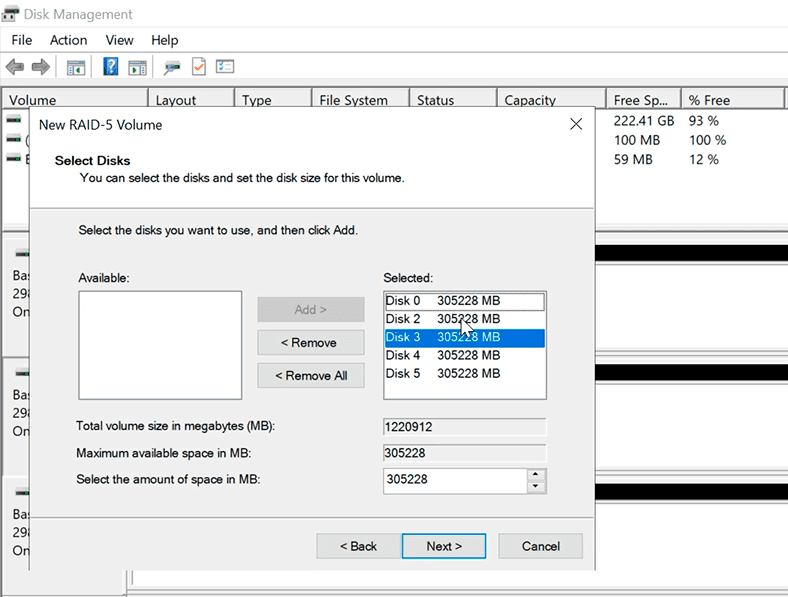Open the Help question-mark toolbar icon
Image resolution: width=788 pixels, height=597 pixels.
pos(111,66)
